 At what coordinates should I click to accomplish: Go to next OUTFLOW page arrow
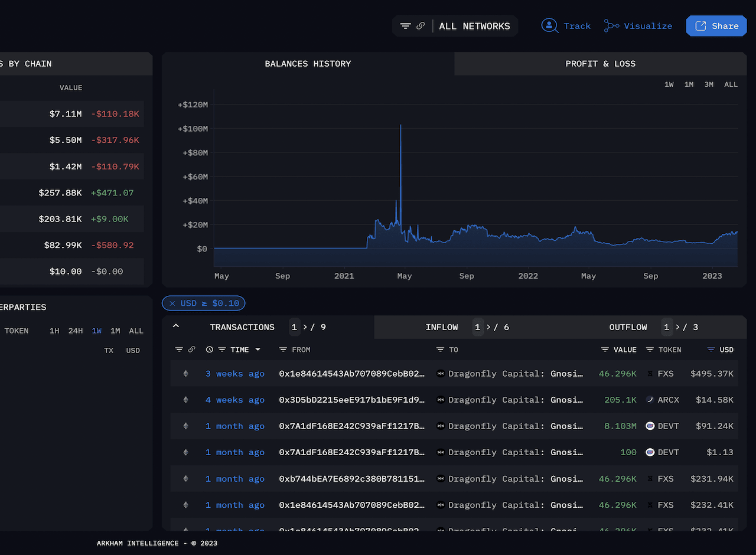(679, 327)
